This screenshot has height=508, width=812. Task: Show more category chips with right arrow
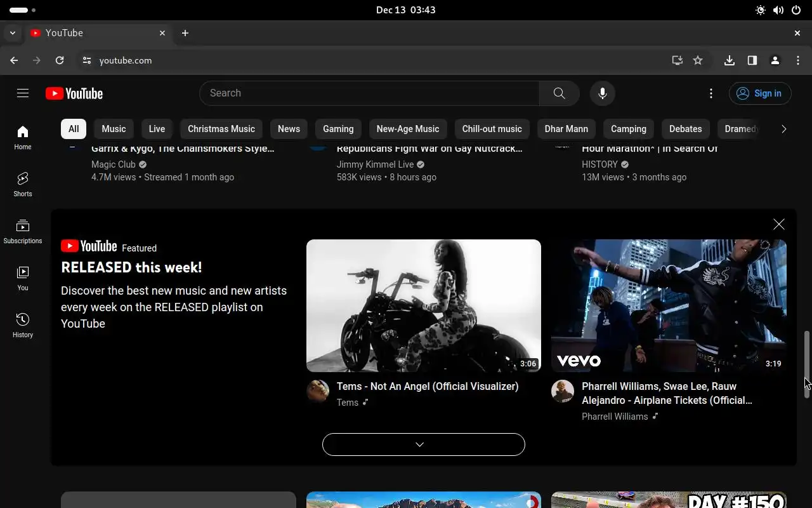pos(784,129)
